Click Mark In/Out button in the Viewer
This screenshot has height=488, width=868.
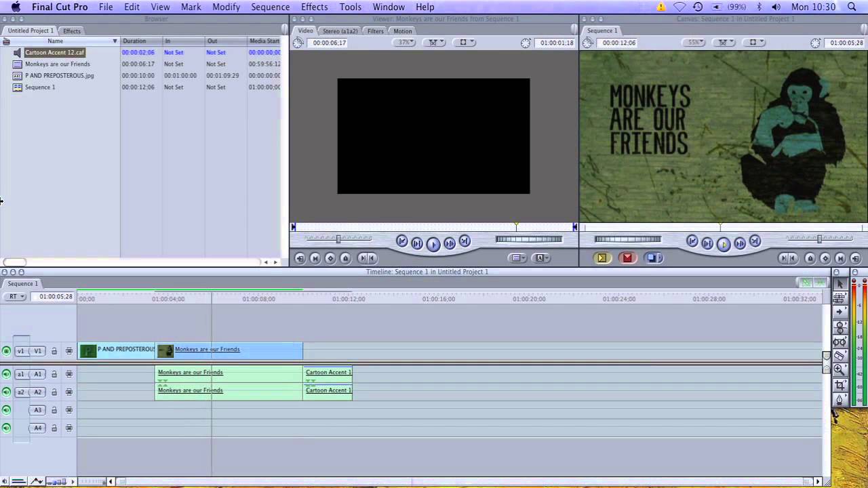click(x=366, y=258)
